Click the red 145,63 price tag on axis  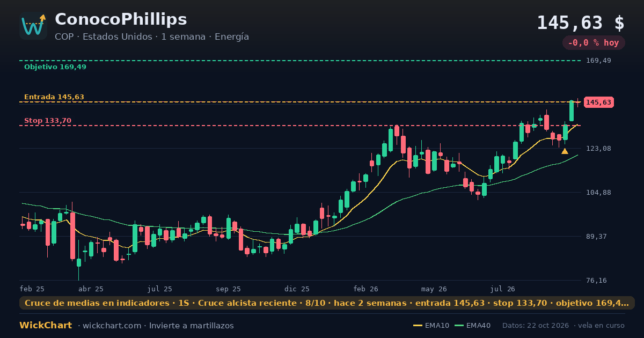click(599, 102)
